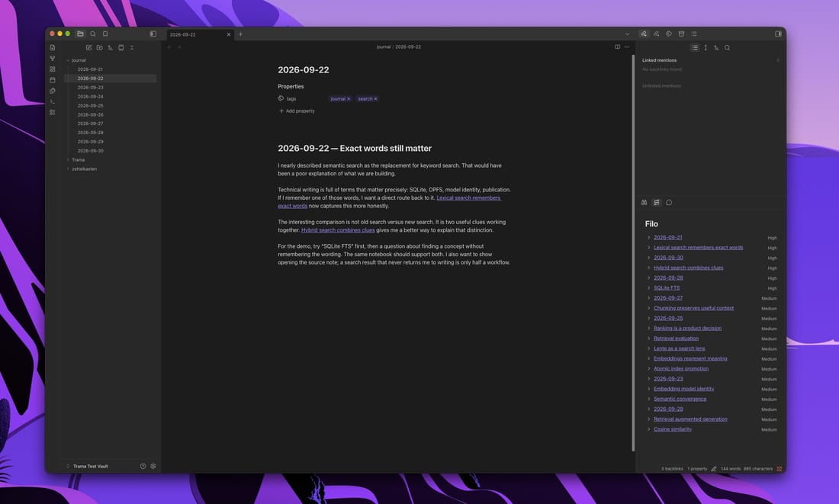Viewport: 839px width, 504px height.
Task: Open 2026-09-30 in the file tree
Action: tap(91, 151)
